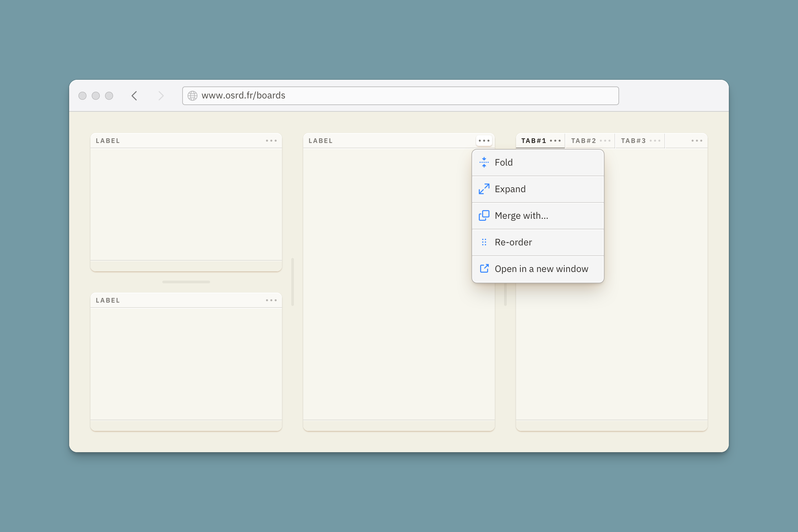Click the URL address field
Screen dimensions: 798x532
pyautogui.click(x=400, y=96)
